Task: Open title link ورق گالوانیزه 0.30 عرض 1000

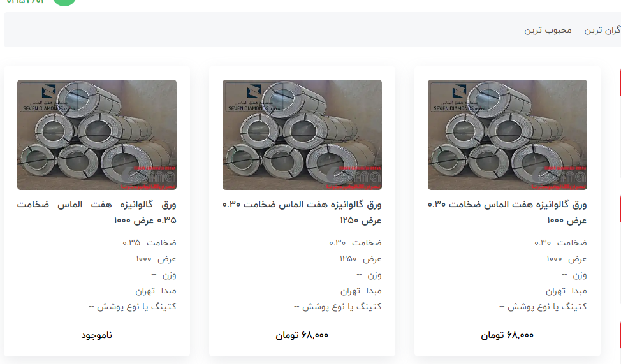Action: [508, 212]
